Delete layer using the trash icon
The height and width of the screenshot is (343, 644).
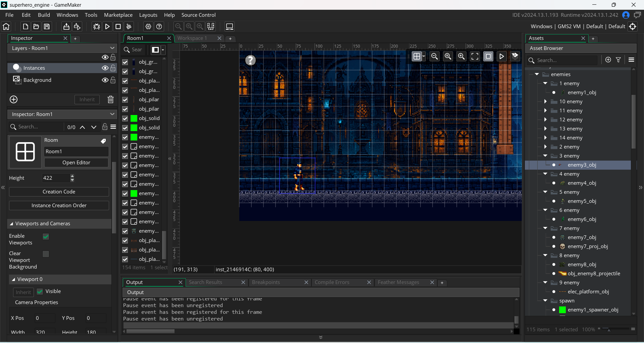point(110,99)
